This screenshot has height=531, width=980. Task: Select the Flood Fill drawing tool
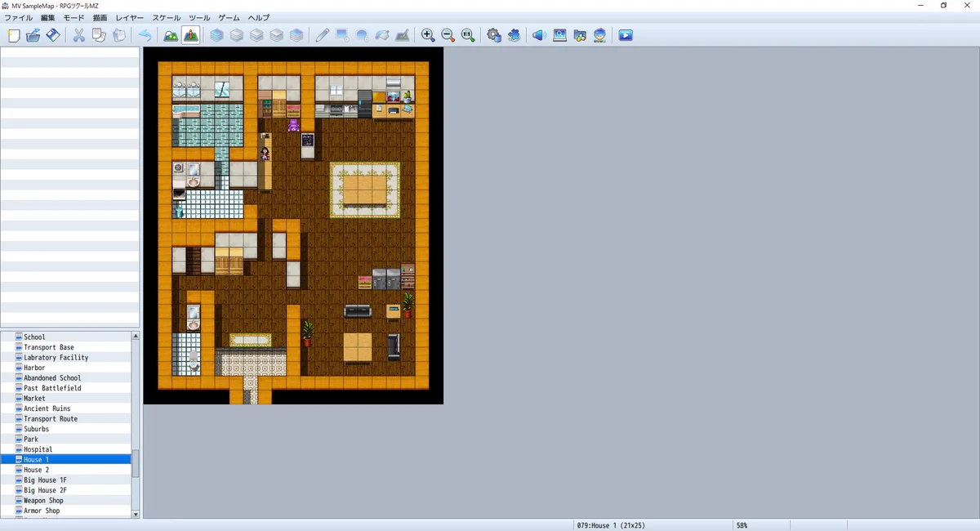point(381,35)
